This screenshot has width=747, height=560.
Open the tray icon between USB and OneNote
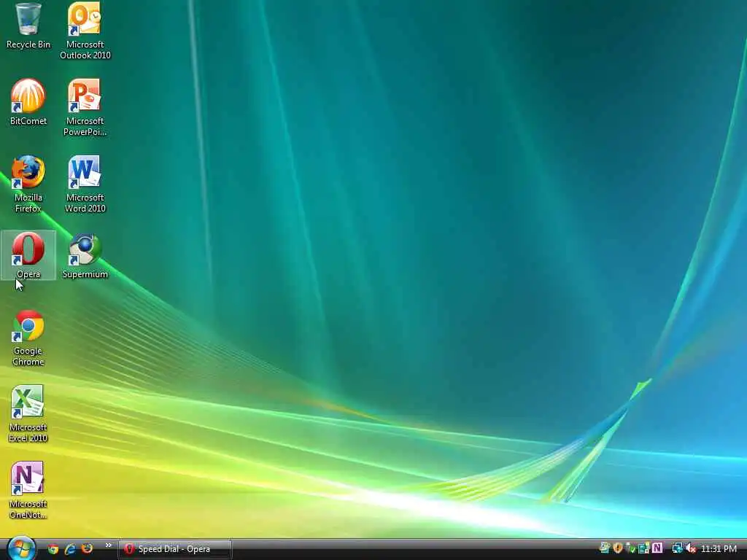point(644,548)
